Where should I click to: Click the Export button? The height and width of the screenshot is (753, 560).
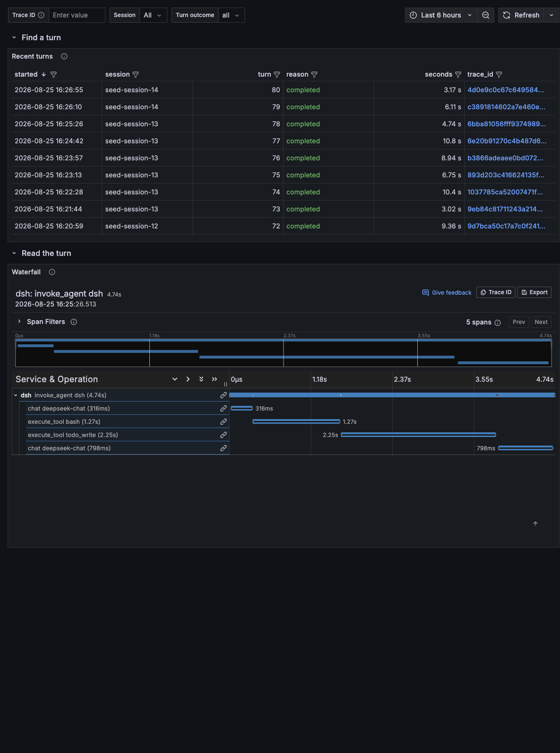534,292
